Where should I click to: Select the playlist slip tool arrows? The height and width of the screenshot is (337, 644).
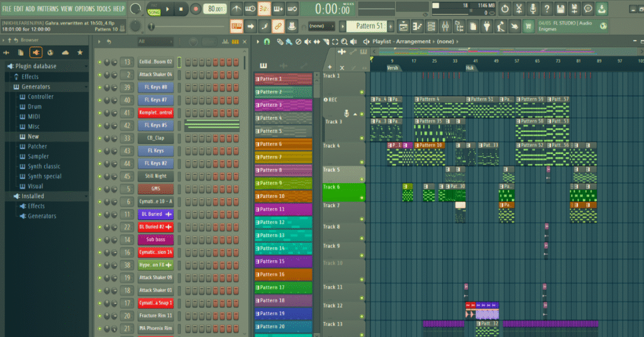(317, 41)
